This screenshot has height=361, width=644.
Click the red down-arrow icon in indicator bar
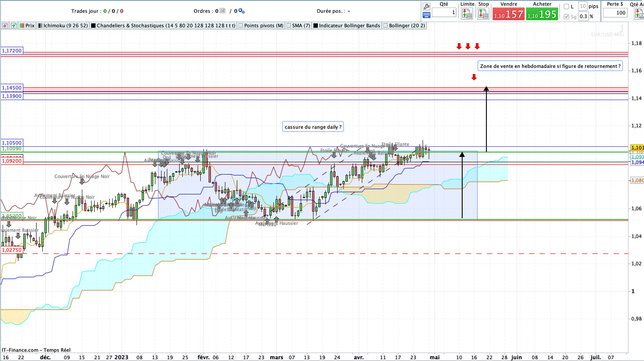click(5, 26)
